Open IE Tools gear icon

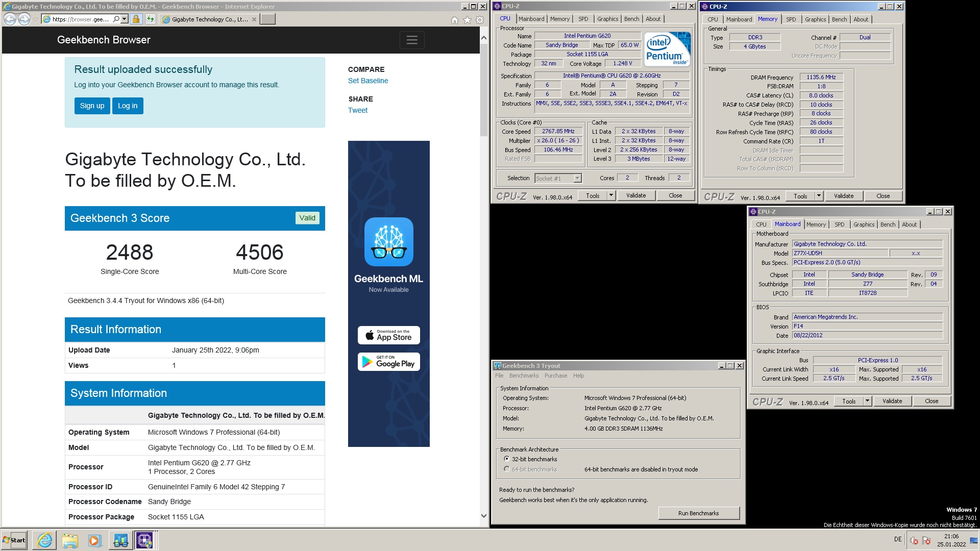point(480,20)
